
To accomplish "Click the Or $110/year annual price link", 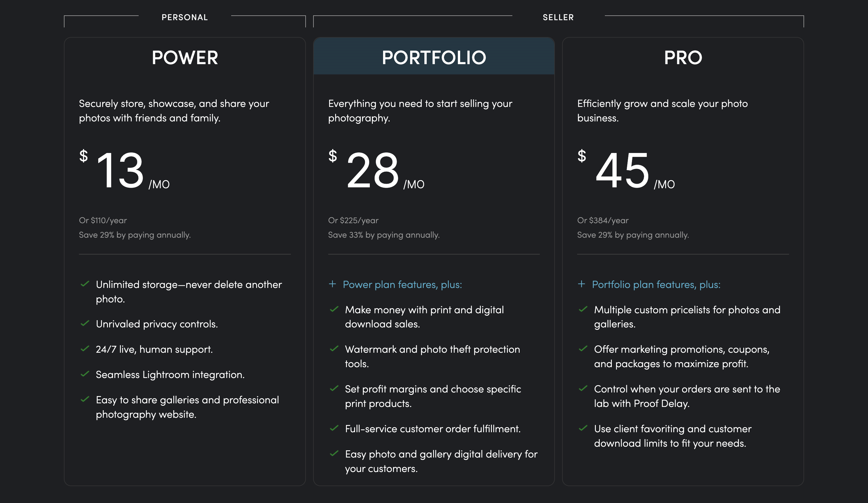I will point(103,220).
